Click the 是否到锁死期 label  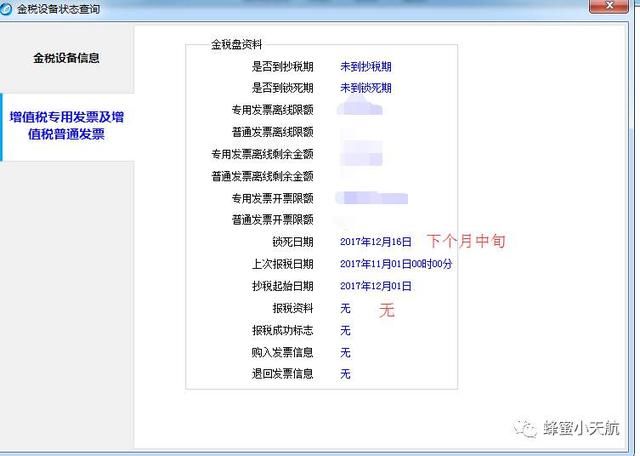[x=282, y=88]
